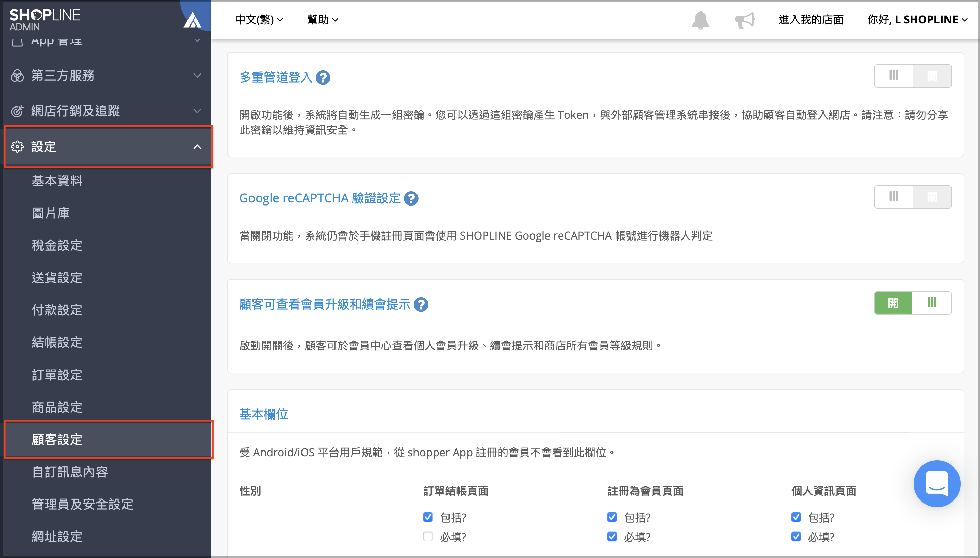Turn off 顧客可查看會員升級和續會提示 toggle

point(912,303)
